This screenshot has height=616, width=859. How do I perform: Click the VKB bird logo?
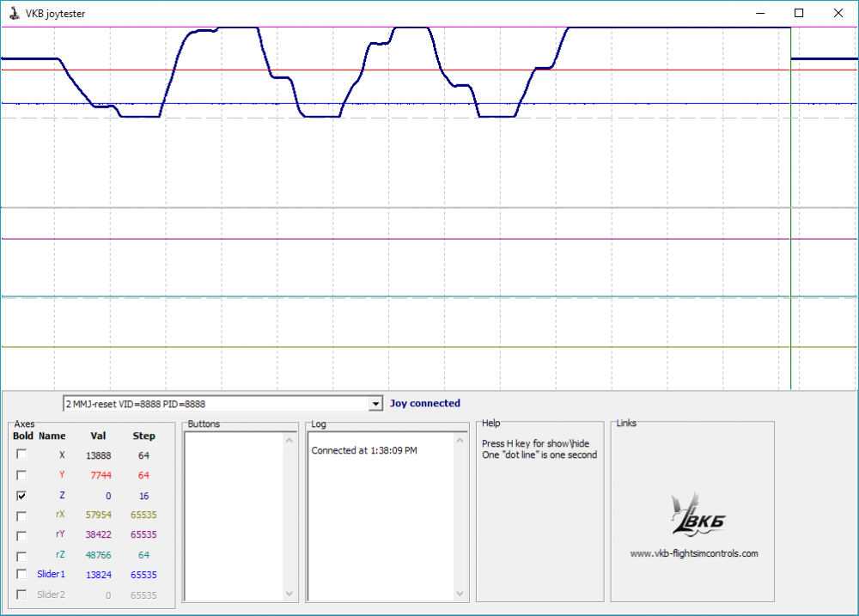coord(693,515)
